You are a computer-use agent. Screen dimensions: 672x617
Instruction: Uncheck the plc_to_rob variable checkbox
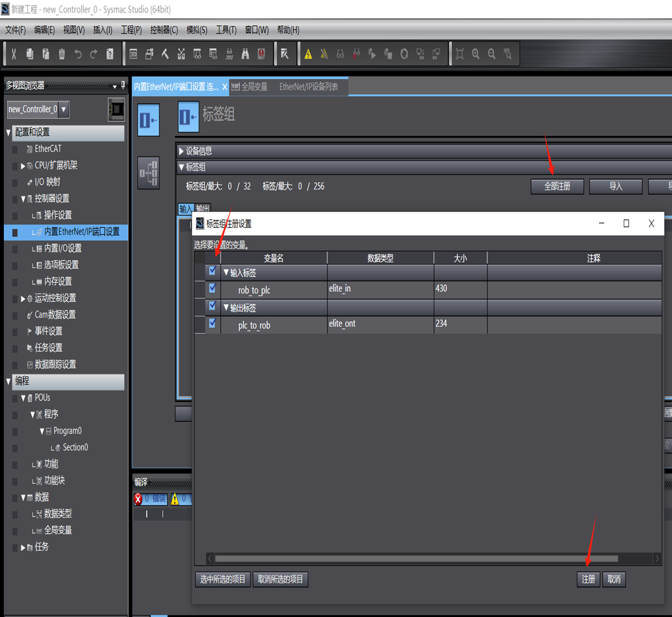213,324
